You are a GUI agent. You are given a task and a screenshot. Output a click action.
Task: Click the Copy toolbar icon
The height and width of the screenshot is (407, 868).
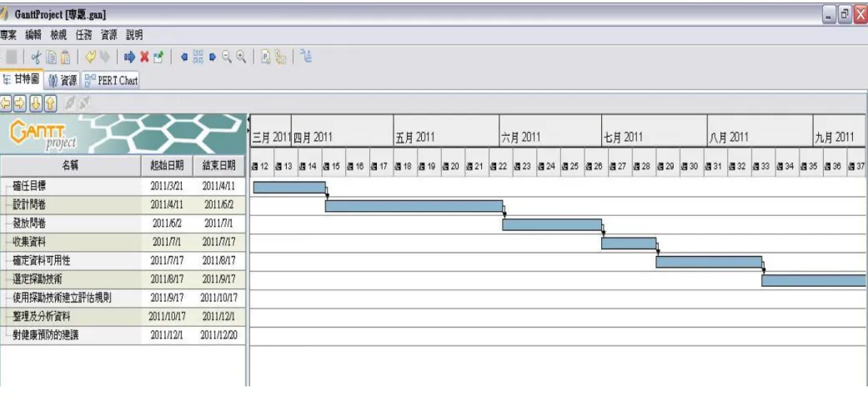52,57
